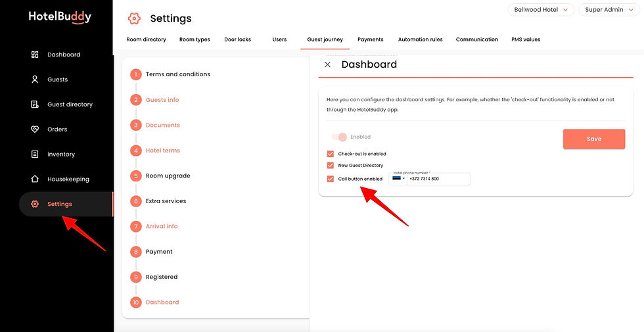Select step 8 circle for Payment
The width and height of the screenshot is (644, 332).
(136, 251)
